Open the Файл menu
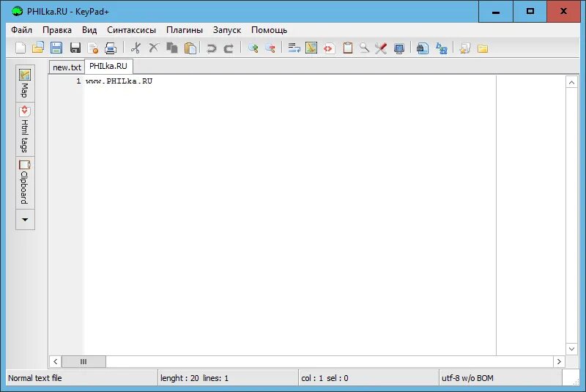 coord(22,30)
